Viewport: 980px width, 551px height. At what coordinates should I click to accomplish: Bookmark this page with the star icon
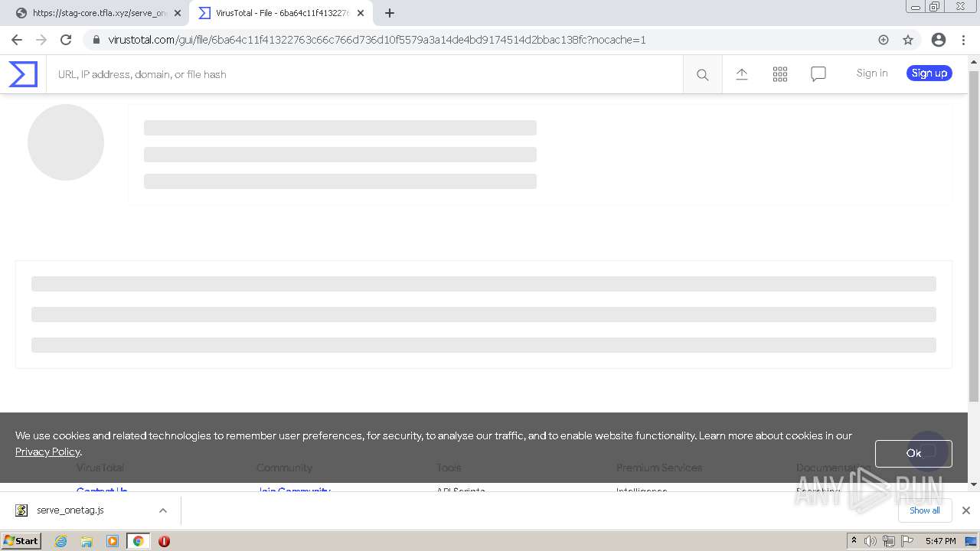[x=908, y=40]
